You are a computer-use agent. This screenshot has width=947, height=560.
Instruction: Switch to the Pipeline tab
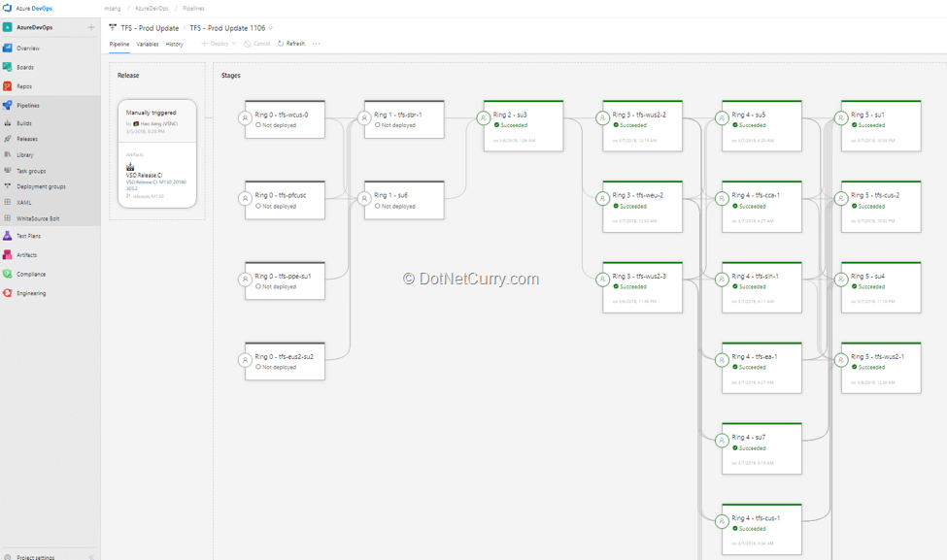coord(118,44)
